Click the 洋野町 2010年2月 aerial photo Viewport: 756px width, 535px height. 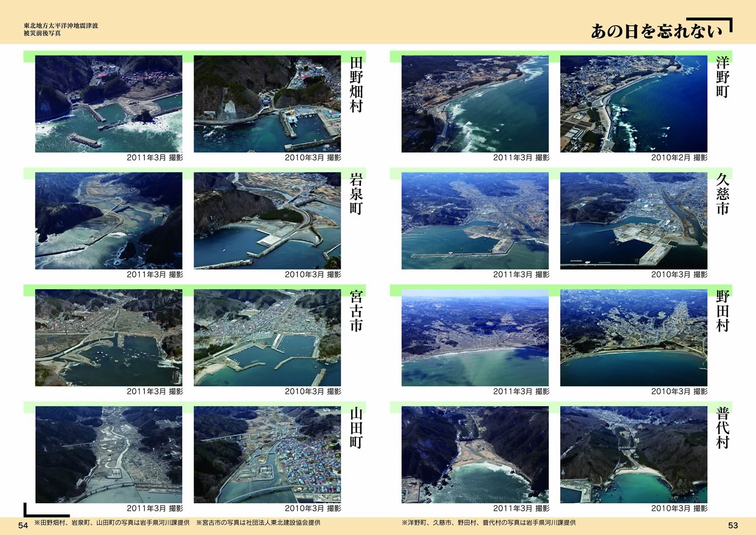[634, 104]
